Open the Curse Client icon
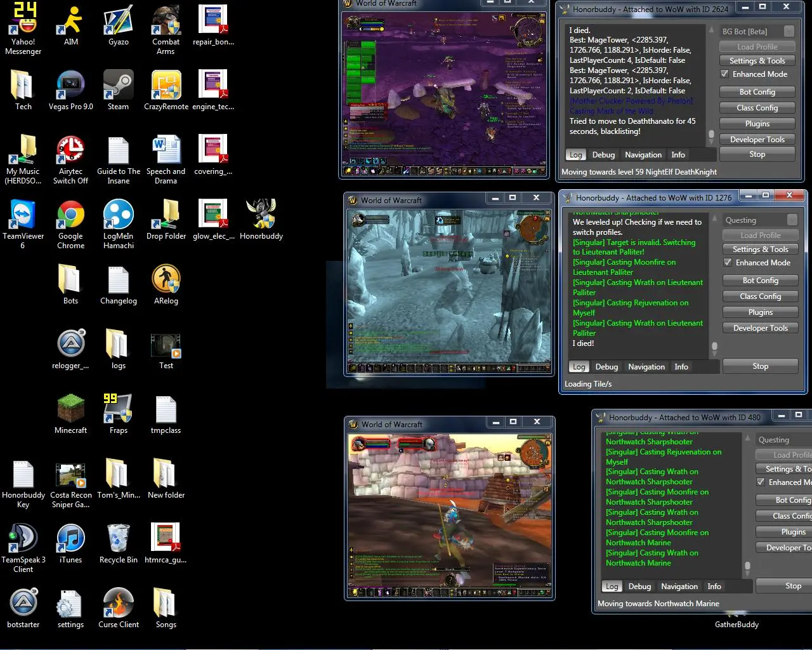The height and width of the screenshot is (650, 812). [118, 604]
